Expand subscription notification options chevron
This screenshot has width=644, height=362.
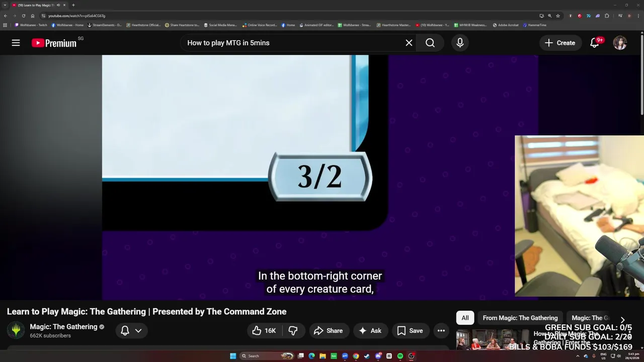[138, 330]
